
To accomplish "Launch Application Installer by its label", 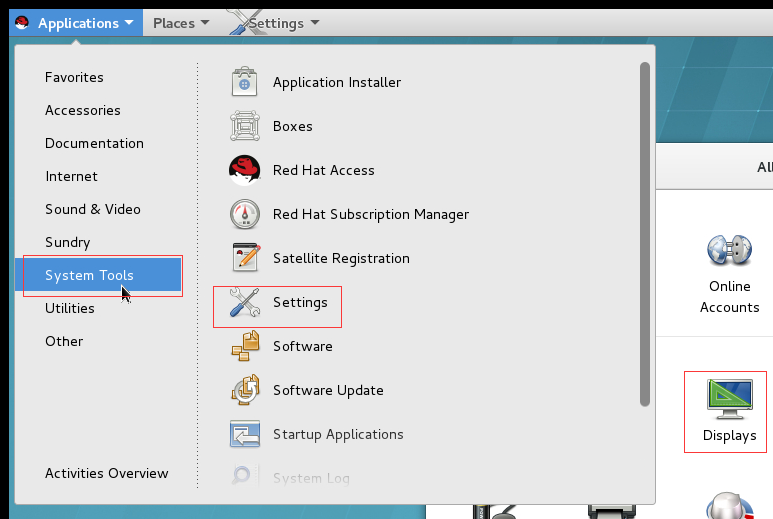I will click(x=337, y=82).
